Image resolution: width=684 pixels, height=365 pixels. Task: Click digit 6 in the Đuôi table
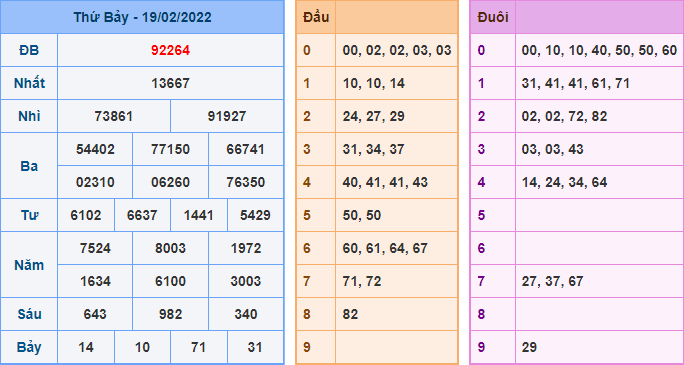(x=481, y=249)
